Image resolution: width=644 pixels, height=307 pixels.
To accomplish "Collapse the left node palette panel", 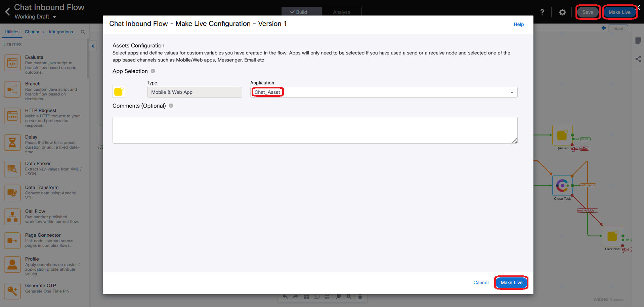I will click(92, 46).
